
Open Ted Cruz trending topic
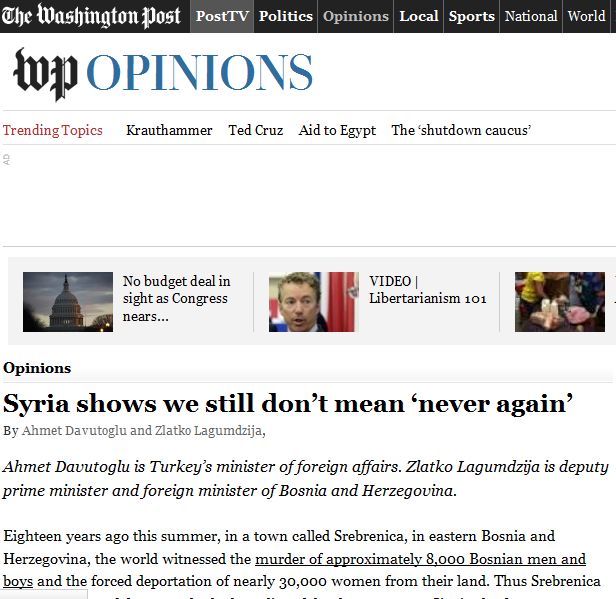point(256,130)
